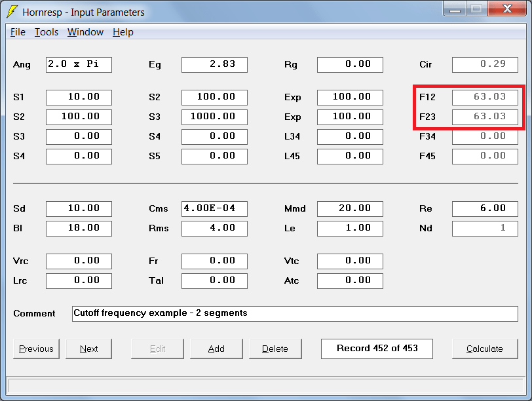Screen dimensions: 532x401
Task: Click the Comment label
Action: click(34, 313)
